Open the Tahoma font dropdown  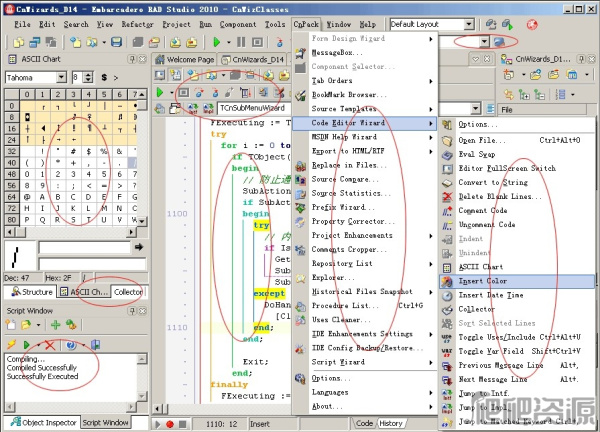62,77
